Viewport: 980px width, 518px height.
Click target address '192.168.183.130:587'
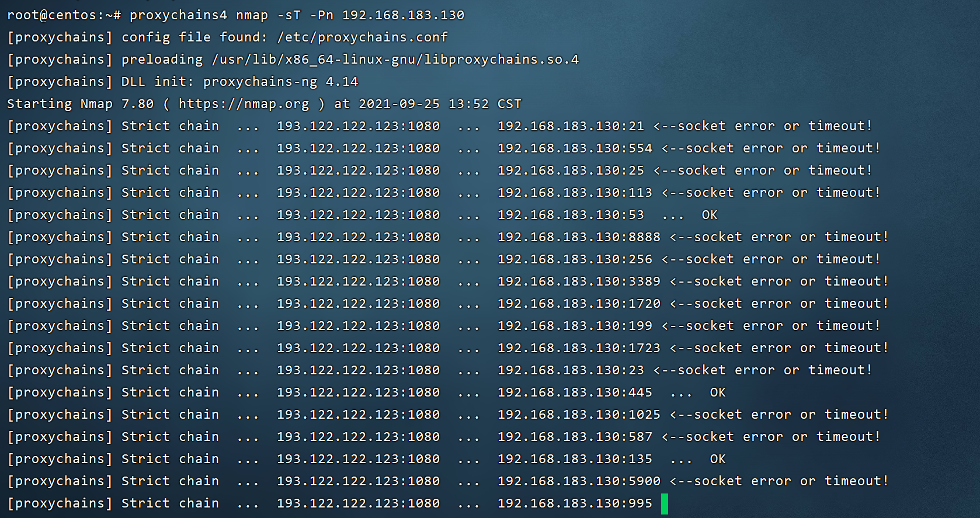pos(575,437)
